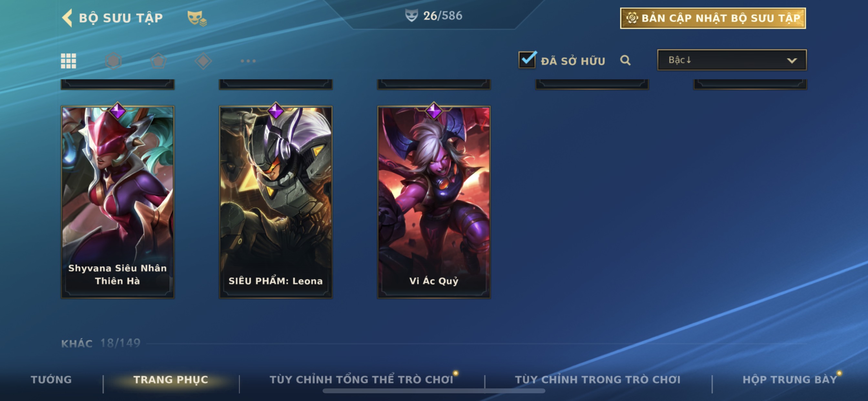Screen dimensions: 868x401
Task: Uncheck the Đã Sở Hữu checkbox
Action: coord(527,60)
